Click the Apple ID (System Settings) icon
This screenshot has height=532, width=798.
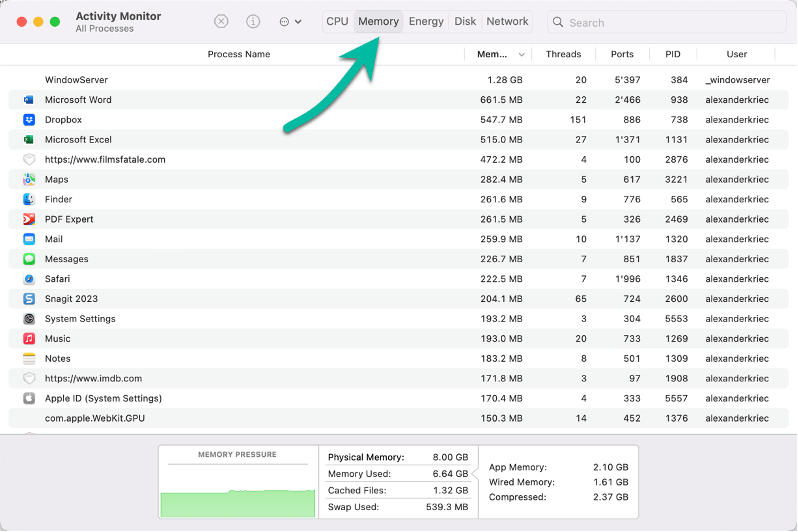click(x=29, y=398)
